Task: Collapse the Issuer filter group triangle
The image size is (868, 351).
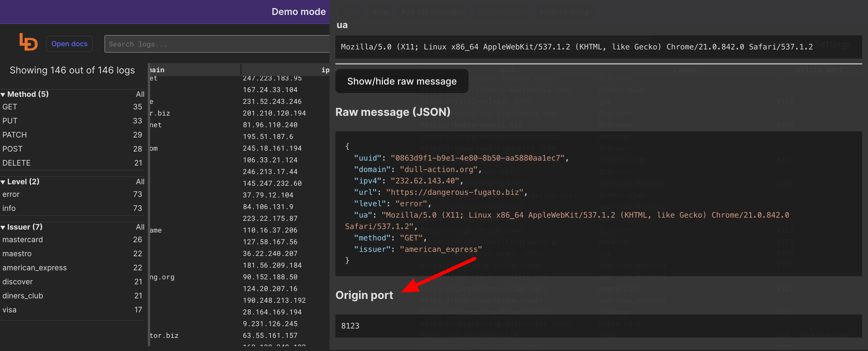Action: click(3, 227)
